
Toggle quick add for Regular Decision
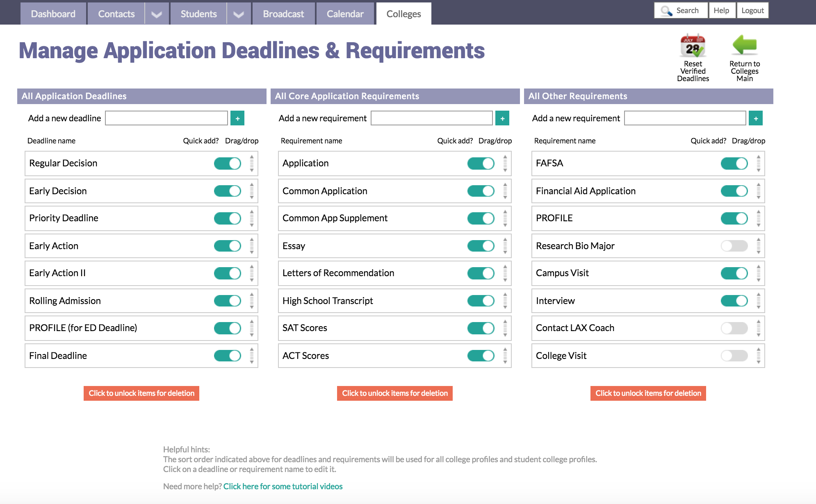click(x=228, y=163)
